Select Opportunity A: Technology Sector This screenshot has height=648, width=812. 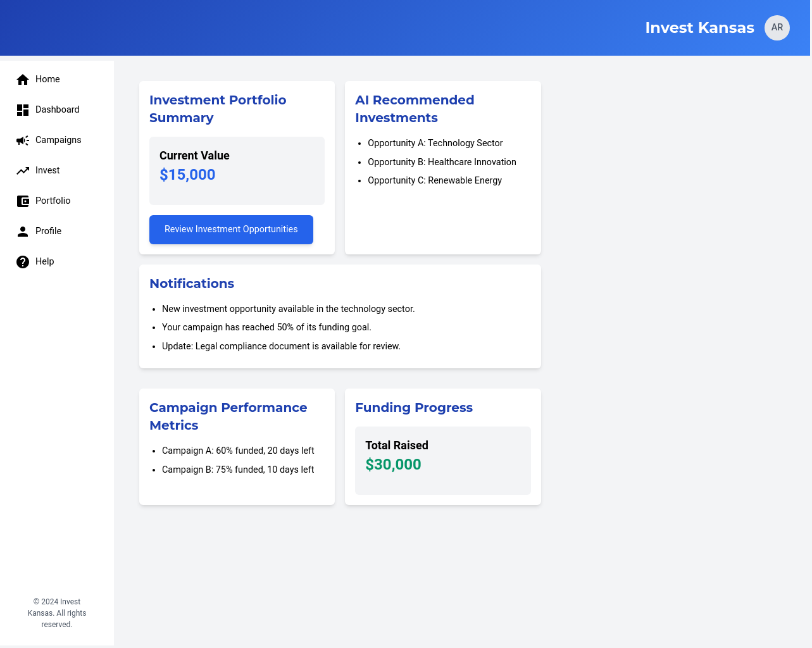[435, 143]
